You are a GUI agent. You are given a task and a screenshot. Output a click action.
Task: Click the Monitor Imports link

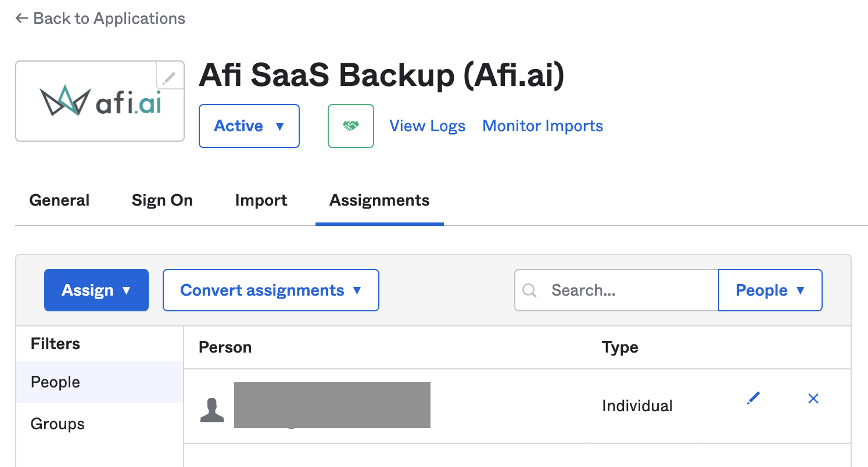(x=543, y=126)
